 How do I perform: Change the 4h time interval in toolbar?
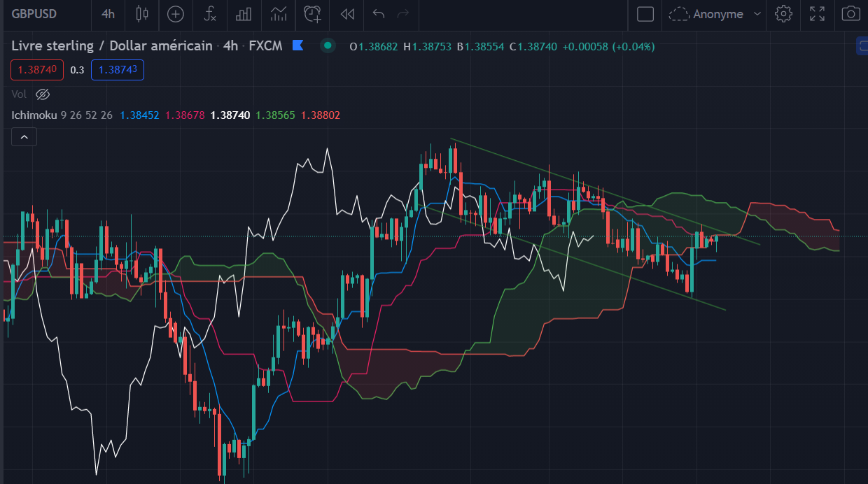(x=108, y=14)
